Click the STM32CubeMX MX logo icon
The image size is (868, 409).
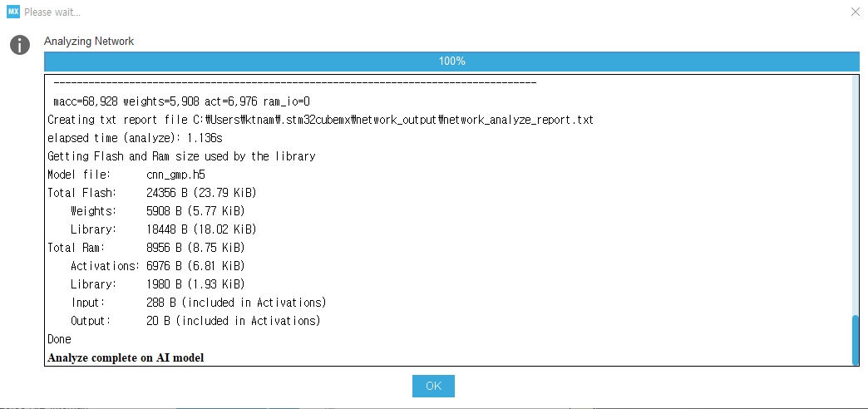pos(13,12)
